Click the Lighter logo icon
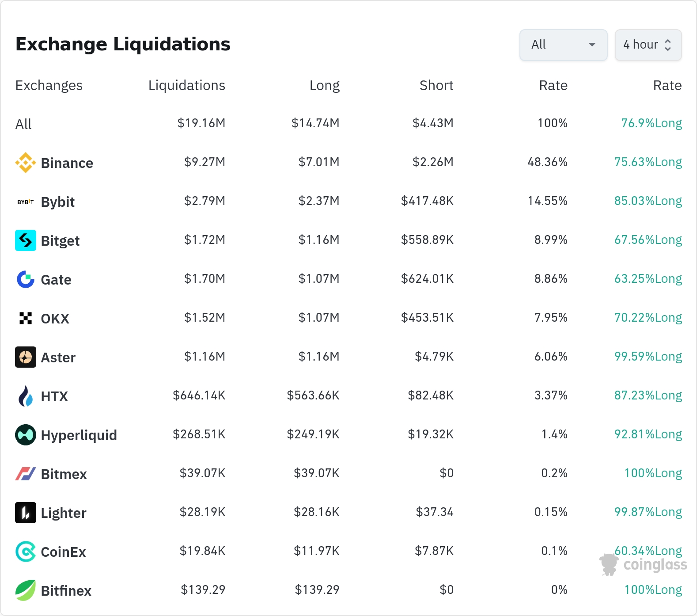The height and width of the screenshot is (616, 697). click(x=26, y=513)
